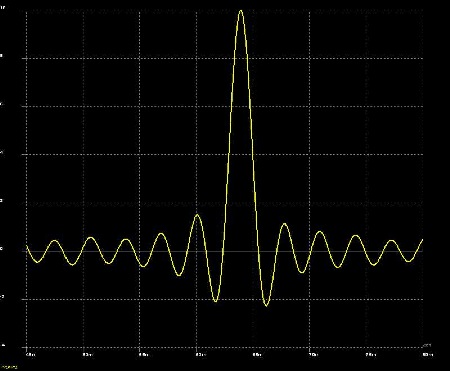Click the fifth x-axis tick label from left
450x371 pixels.
point(257,354)
